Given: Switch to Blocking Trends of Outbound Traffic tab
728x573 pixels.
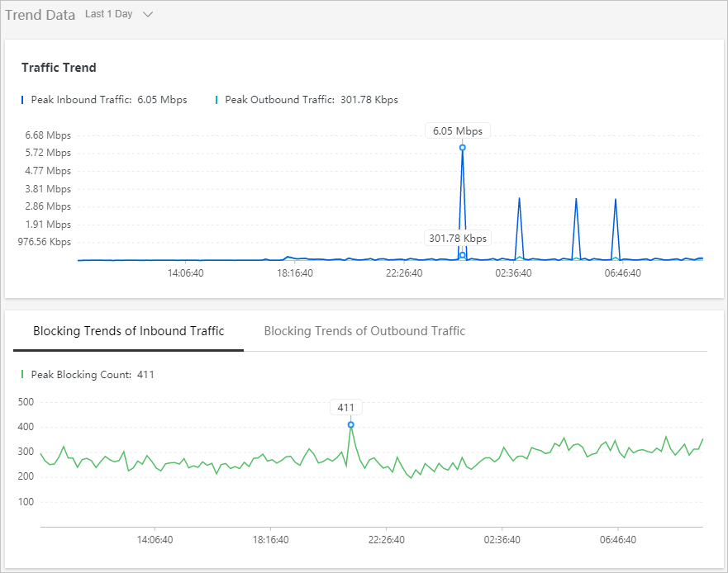Looking at the screenshot, I should 364,331.
